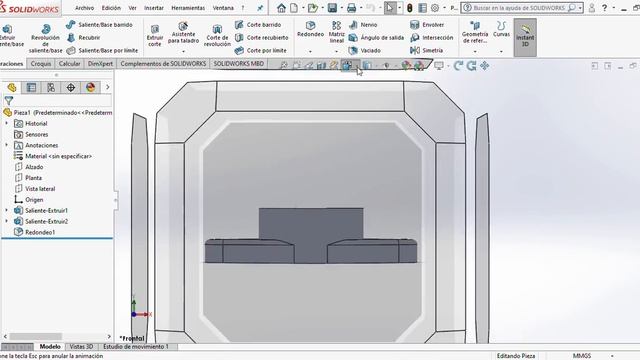Select the Ángulo de salida draft tool
Viewport: 640px width, 360px height.
[376, 38]
